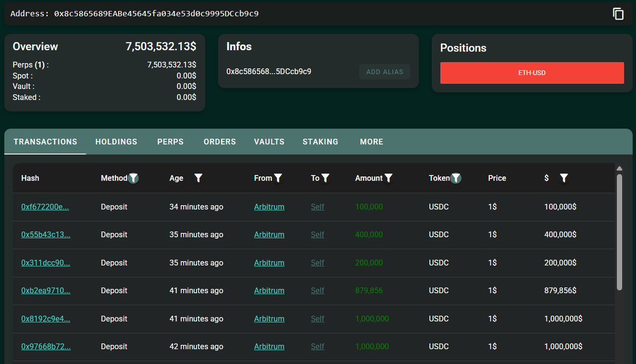Click the Infos panel heading
The image size is (636, 364).
coord(239,46)
